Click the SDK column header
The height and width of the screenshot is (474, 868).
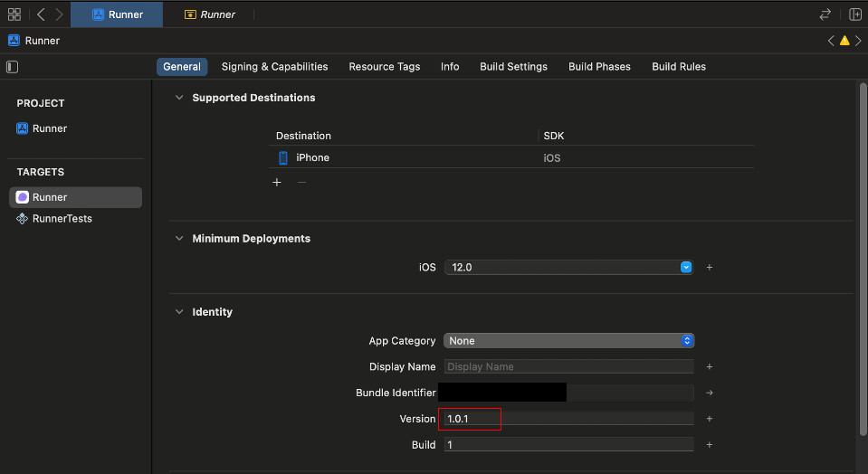tap(554, 136)
